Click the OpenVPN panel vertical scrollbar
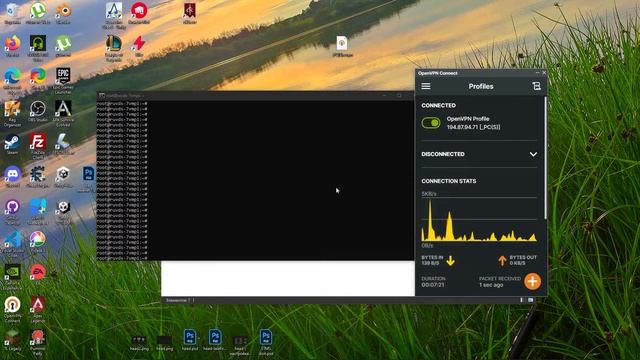 pyautogui.click(x=545, y=158)
